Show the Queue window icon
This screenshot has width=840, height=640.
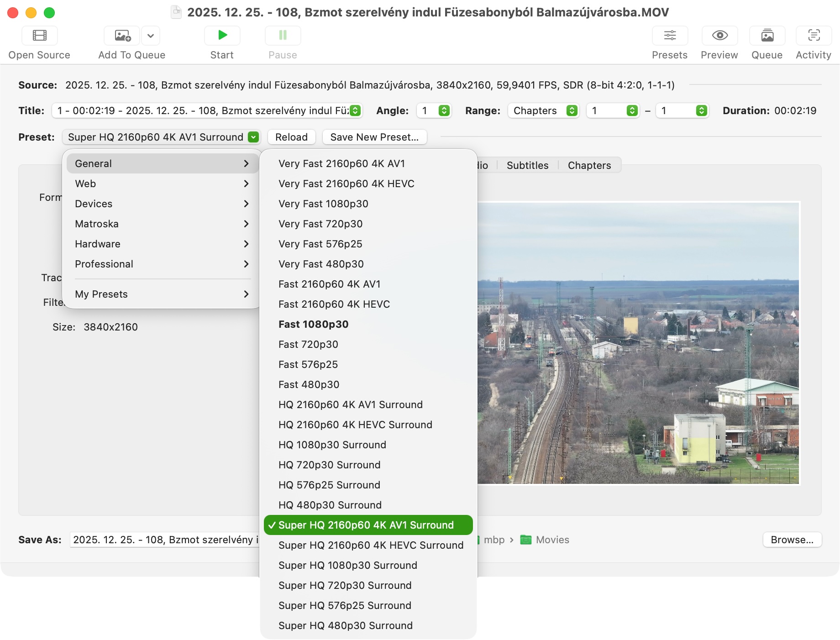[x=767, y=36]
